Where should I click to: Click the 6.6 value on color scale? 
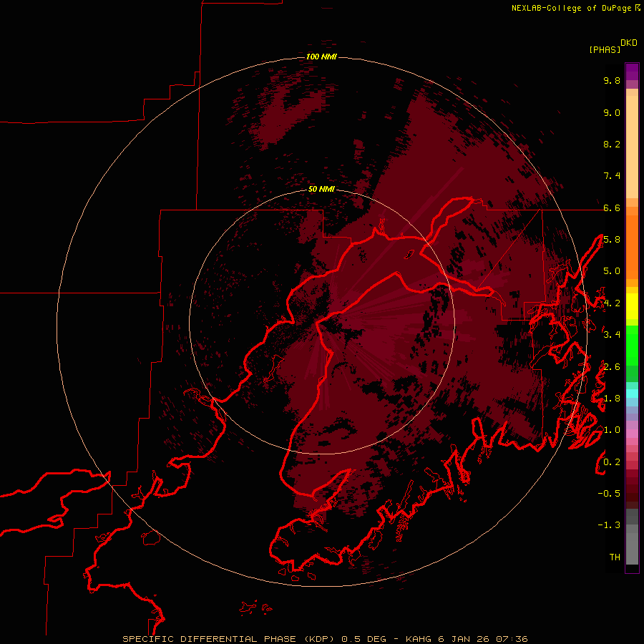pos(612,208)
